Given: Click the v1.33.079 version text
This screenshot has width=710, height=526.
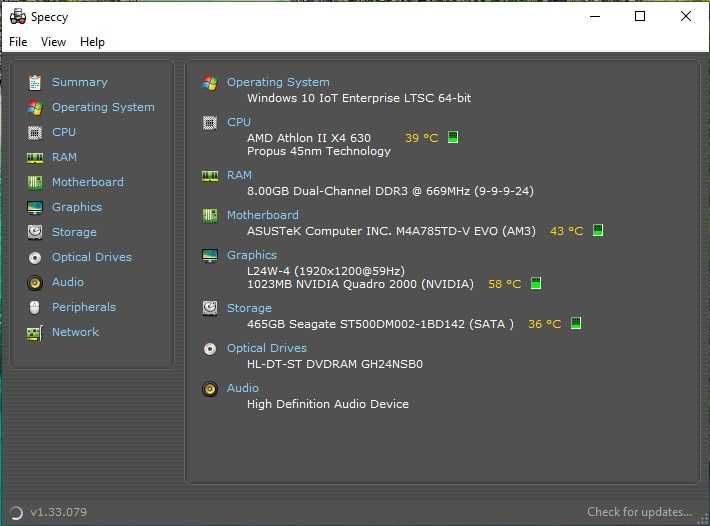Looking at the screenshot, I should tap(58, 512).
